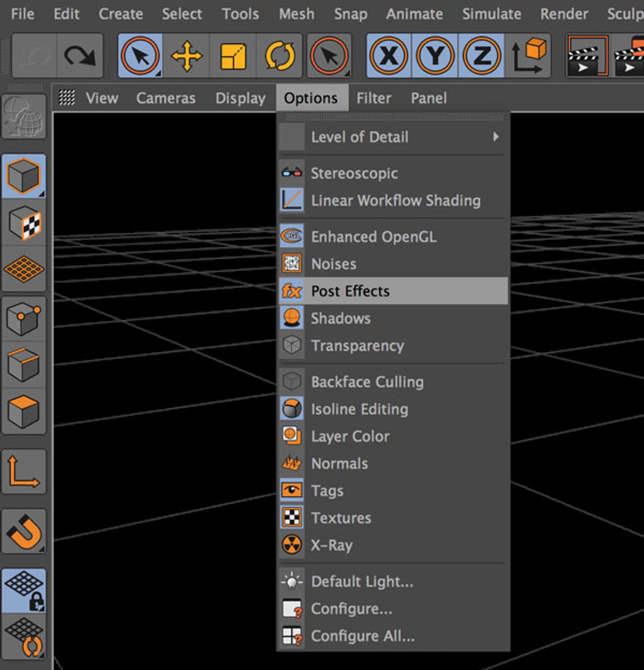Open Default Light... dialog
The height and width of the screenshot is (670, 644).
pyautogui.click(x=362, y=581)
